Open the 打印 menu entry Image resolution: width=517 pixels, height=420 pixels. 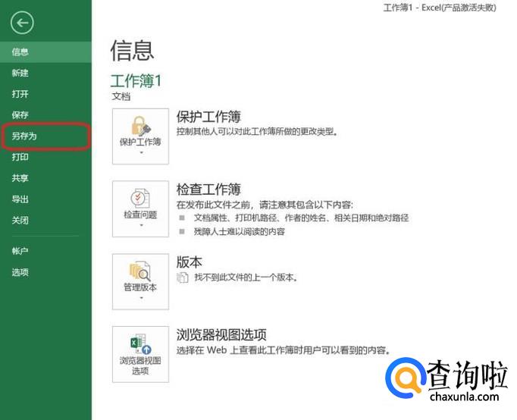coord(45,157)
